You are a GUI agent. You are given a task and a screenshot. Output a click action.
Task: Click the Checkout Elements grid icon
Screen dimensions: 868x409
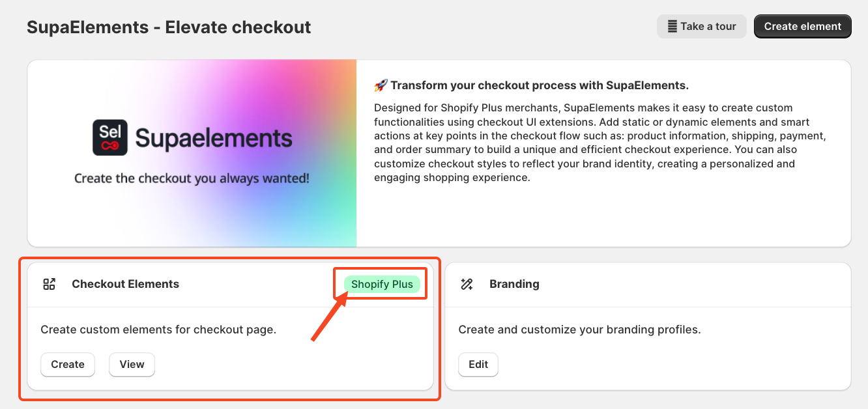[49, 284]
